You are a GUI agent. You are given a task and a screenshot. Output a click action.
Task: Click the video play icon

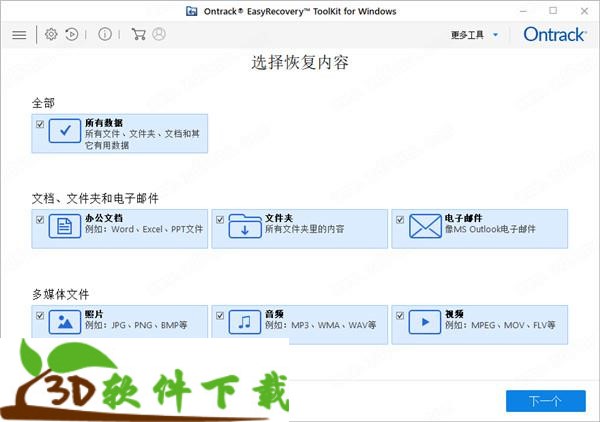coord(425,322)
